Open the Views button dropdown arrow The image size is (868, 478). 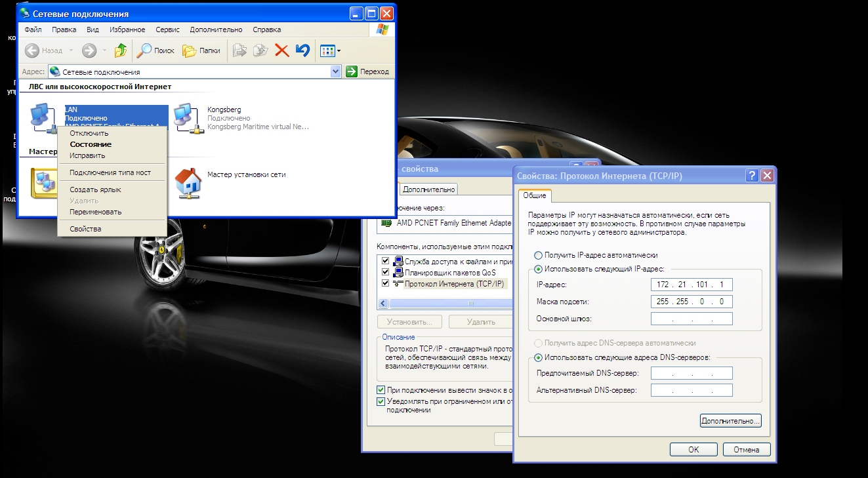click(339, 50)
